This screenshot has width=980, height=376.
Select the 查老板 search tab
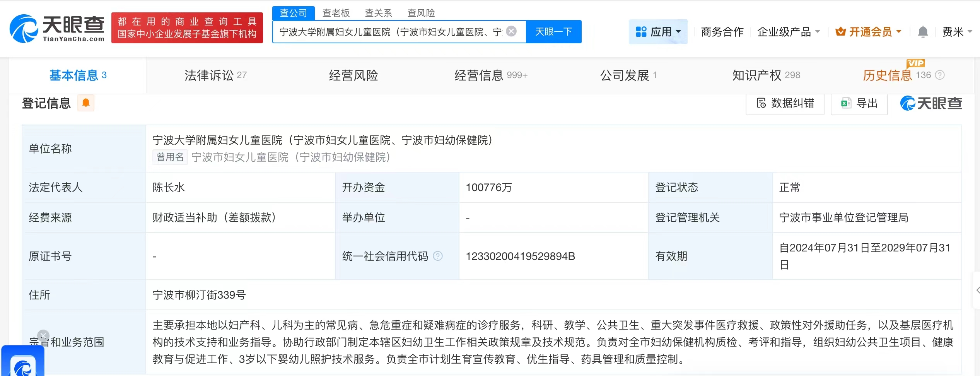point(336,13)
